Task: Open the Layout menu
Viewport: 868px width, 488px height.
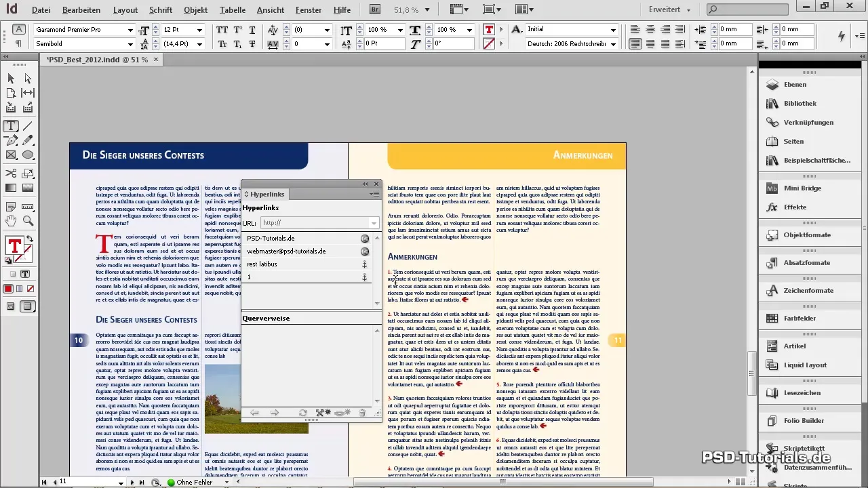Action: click(125, 10)
